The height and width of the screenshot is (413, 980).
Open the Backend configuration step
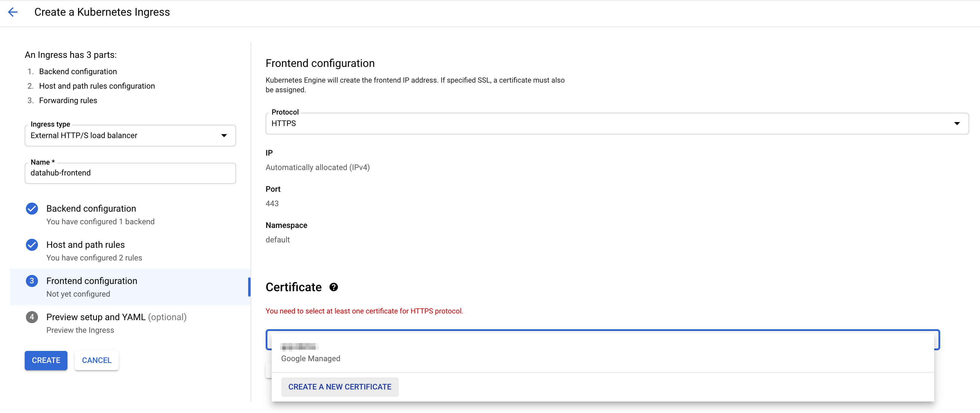[91, 209]
